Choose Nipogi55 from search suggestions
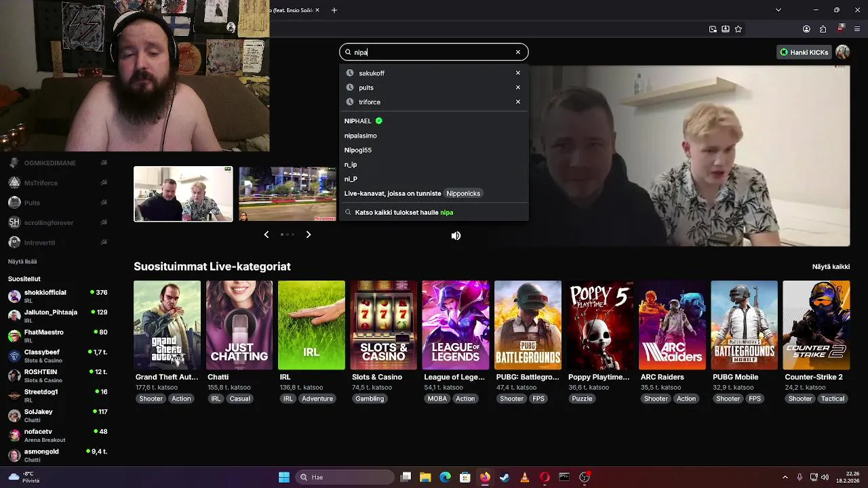This screenshot has width=868, height=488. 357,150
